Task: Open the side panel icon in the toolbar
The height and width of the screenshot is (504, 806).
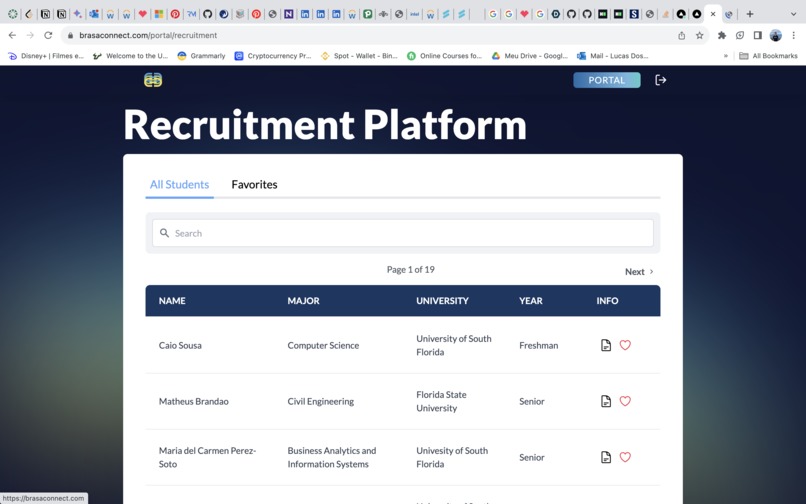Action: click(758, 35)
